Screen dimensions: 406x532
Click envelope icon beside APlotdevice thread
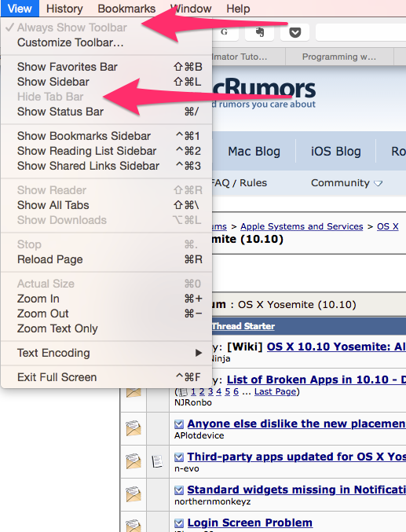tap(134, 428)
